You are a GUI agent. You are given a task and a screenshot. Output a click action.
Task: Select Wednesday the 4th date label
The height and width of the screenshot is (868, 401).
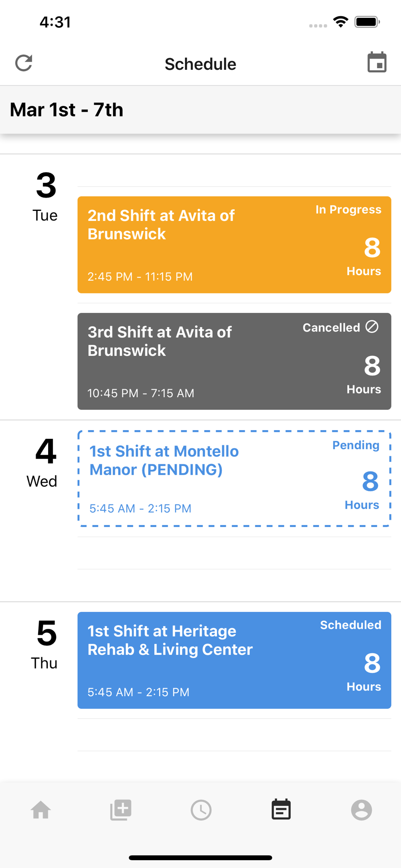(x=43, y=463)
